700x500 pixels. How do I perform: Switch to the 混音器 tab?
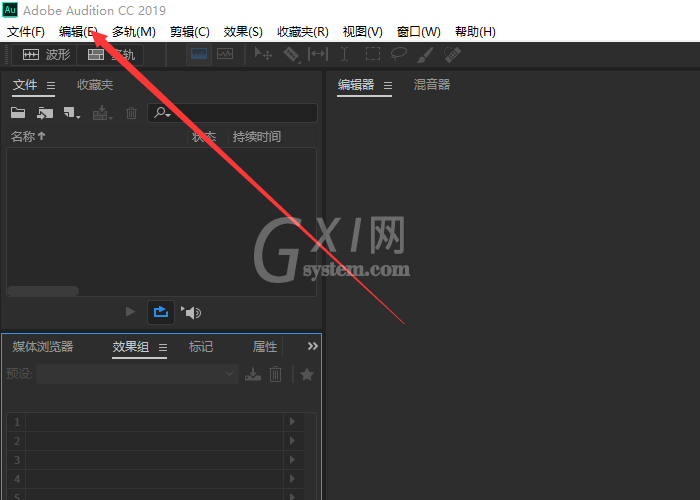pyautogui.click(x=432, y=84)
